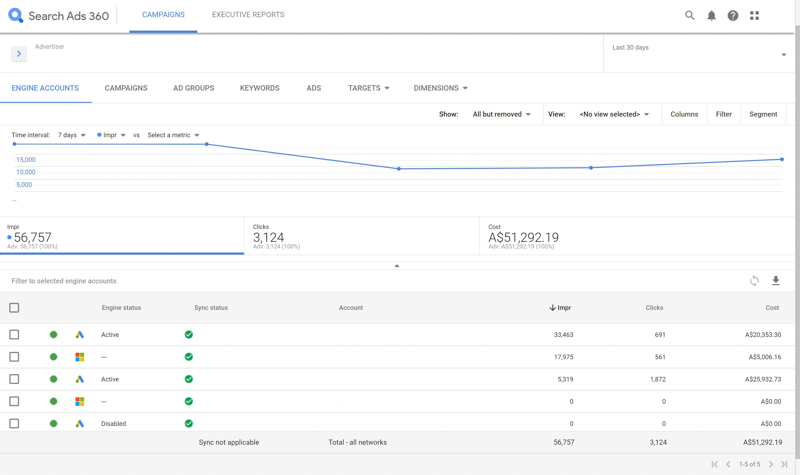
Task: Click the Segment button
Action: 763,114
